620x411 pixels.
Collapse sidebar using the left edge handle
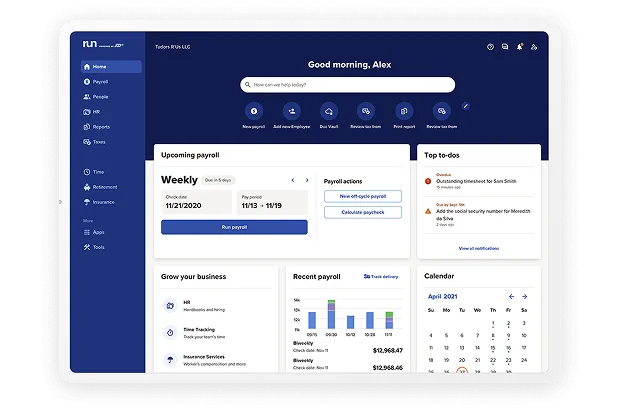pyautogui.click(x=60, y=202)
